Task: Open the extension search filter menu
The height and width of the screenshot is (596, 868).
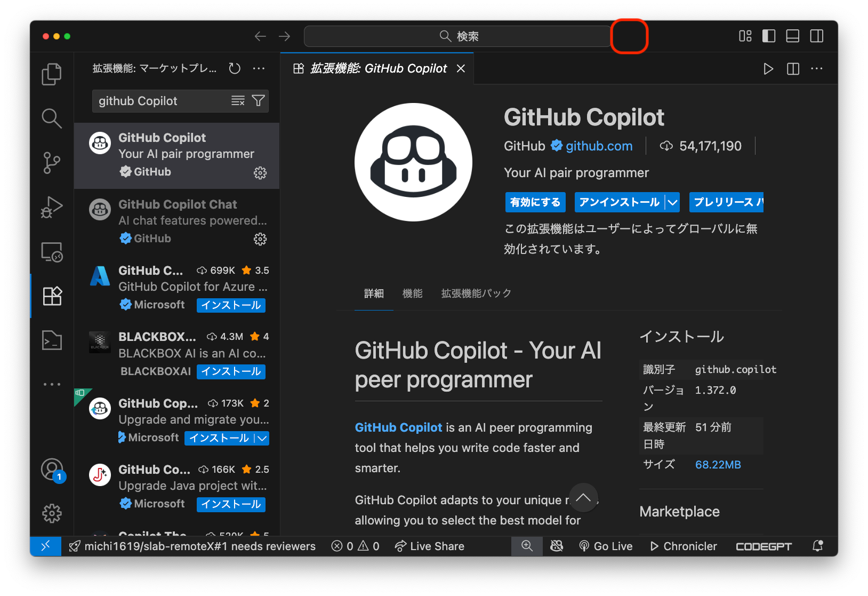Action: point(258,101)
